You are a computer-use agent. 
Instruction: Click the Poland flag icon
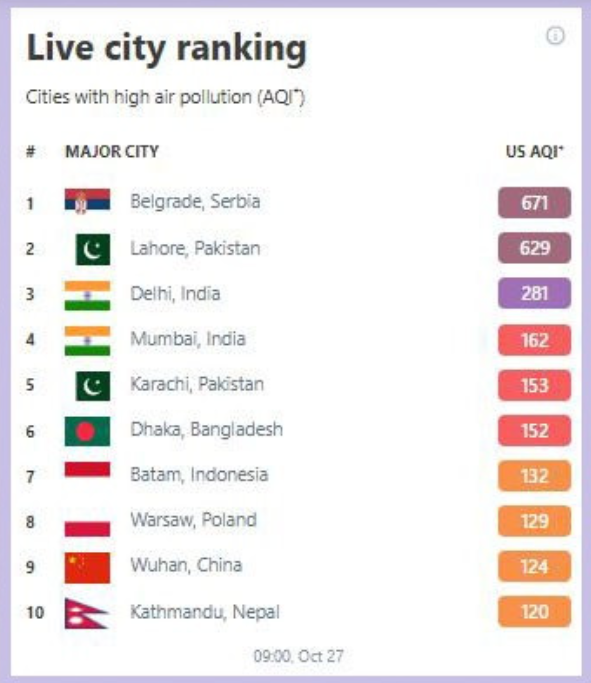(87, 528)
